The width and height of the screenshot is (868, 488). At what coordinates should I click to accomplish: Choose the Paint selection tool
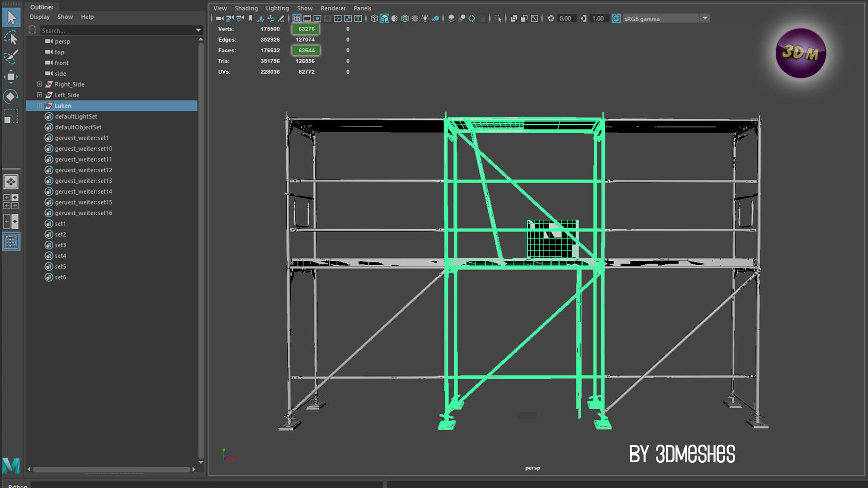pyautogui.click(x=11, y=57)
